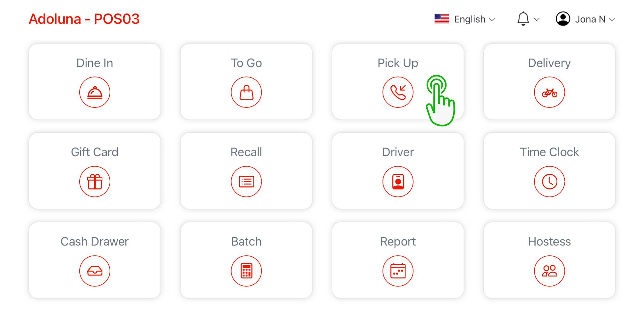Open the Time Clock icon

coord(549,181)
